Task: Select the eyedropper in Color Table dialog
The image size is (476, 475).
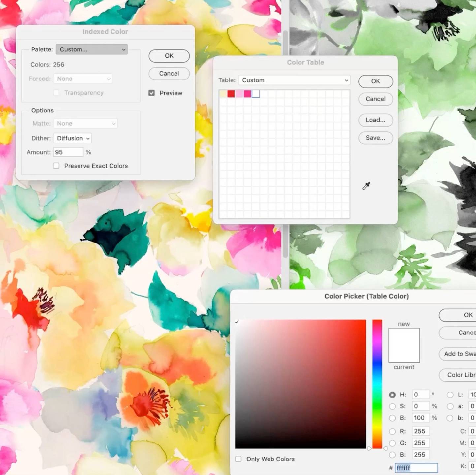Action: (366, 186)
